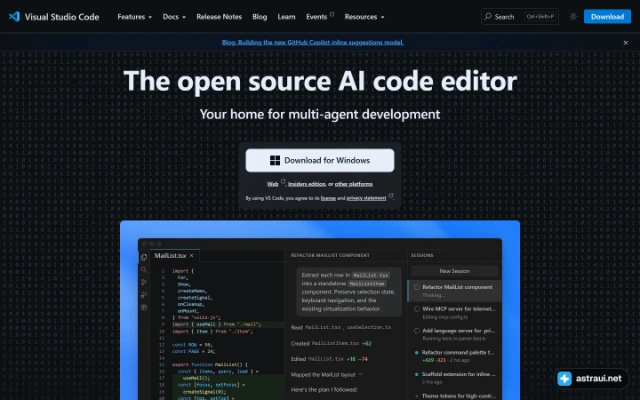Click the Ctrl+Shift+P shortcut hint
640x400 pixels.
click(540, 16)
